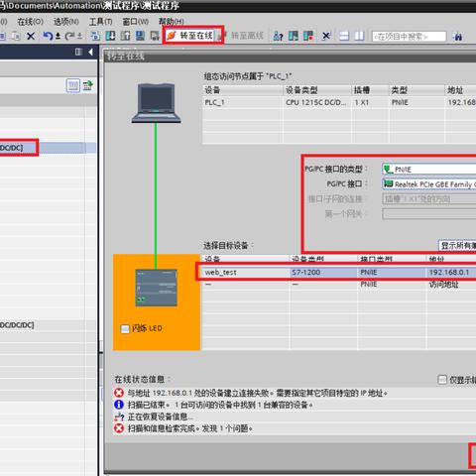Click the Start CPU icon
The height and width of the screenshot is (476, 476).
[294, 36]
